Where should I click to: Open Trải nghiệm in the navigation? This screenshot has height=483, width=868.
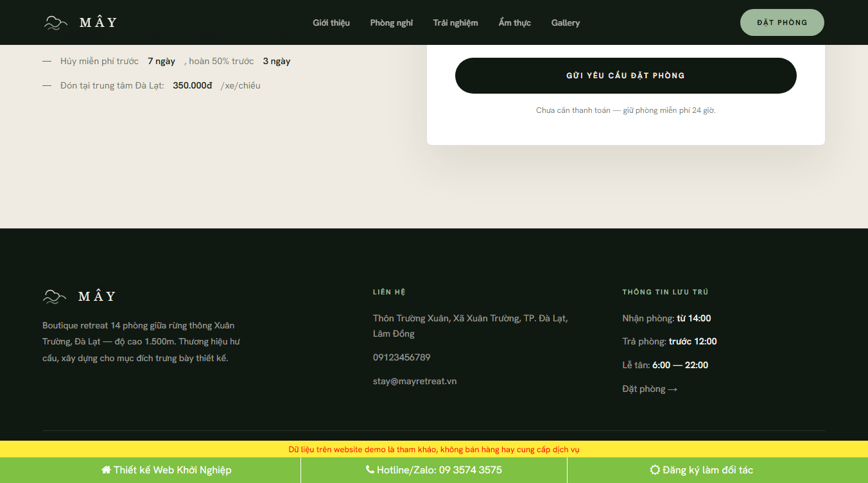[x=455, y=22]
